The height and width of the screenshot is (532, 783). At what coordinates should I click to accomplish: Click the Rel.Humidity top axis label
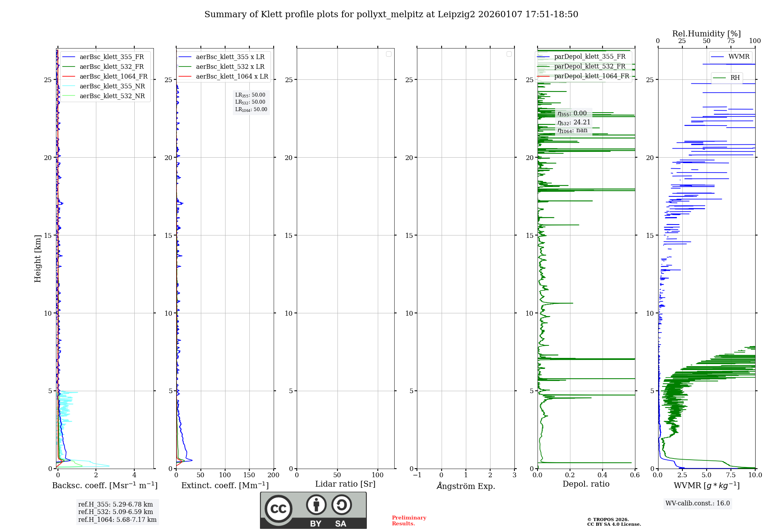(706, 34)
